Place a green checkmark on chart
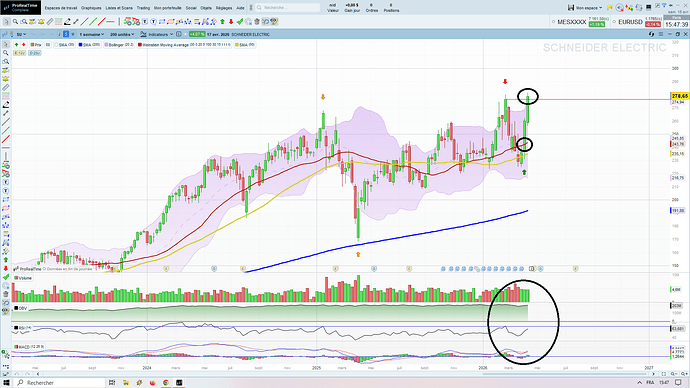 [x=240, y=22]
